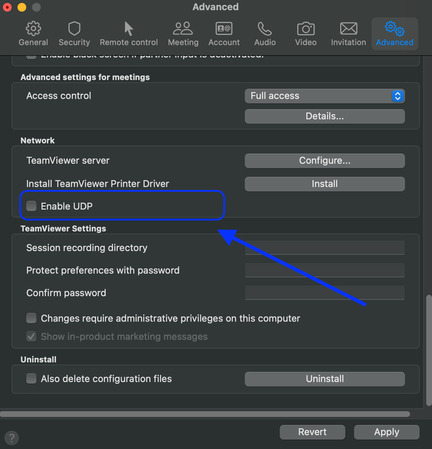Image resolution: width=432 pixels, height=449 pixels.
Task: Open the Invitation envelope icon
Action: [x=348, y=29]
